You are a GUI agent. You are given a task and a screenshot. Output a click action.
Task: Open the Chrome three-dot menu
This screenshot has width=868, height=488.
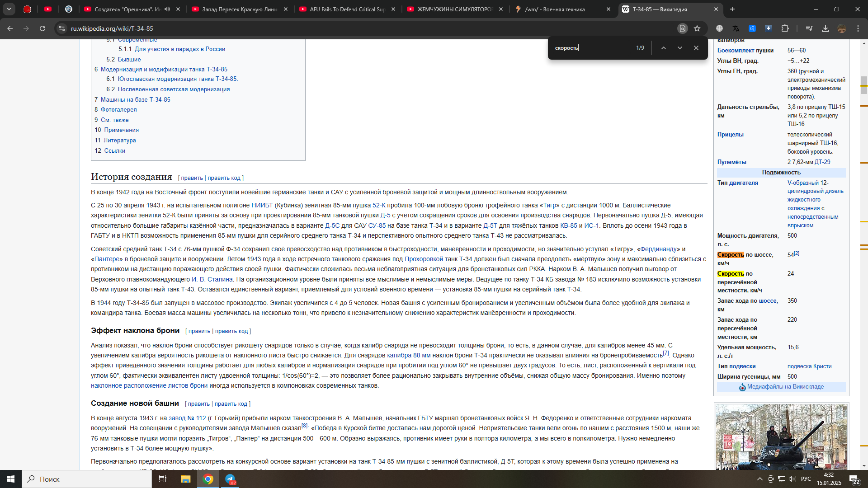pos(858,28)
